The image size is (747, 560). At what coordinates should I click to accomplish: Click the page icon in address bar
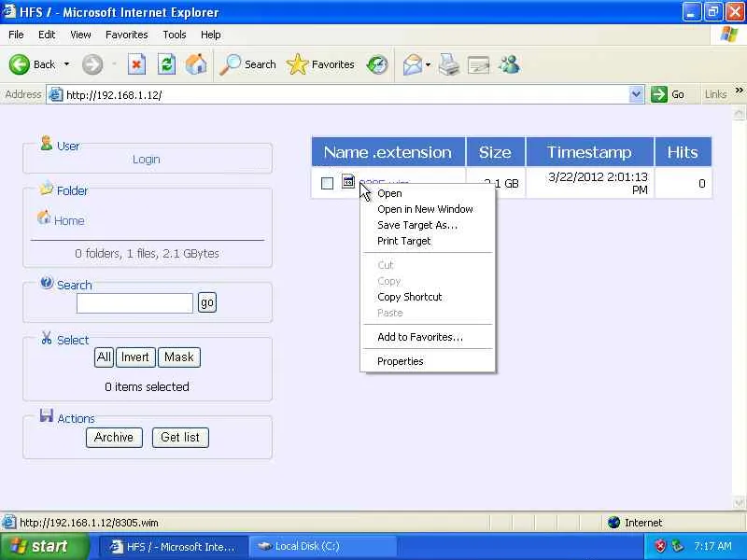pos(56,94)
